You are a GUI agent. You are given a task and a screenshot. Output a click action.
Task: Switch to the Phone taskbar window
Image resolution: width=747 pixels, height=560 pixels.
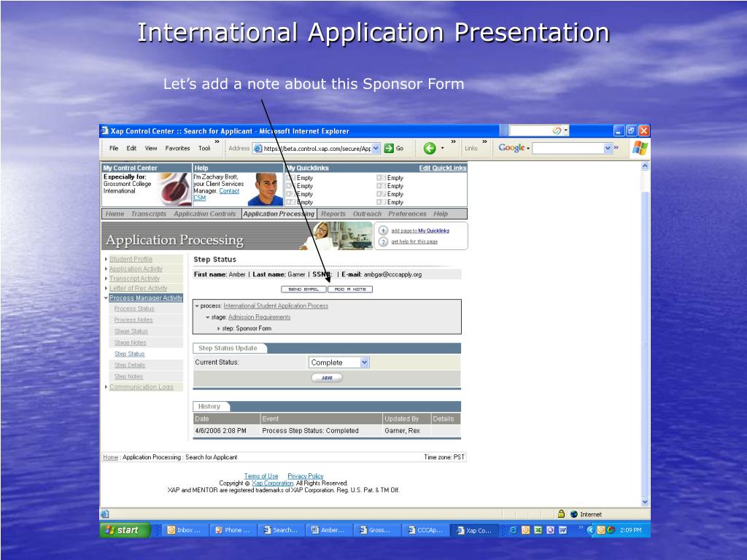click(x=233, y=530)
